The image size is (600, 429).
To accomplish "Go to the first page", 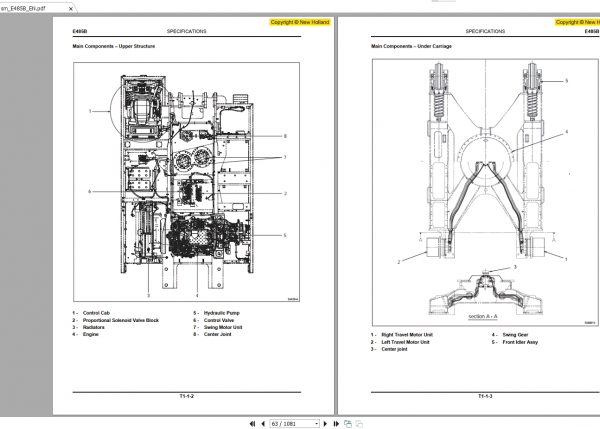I will tap(252, 424).
